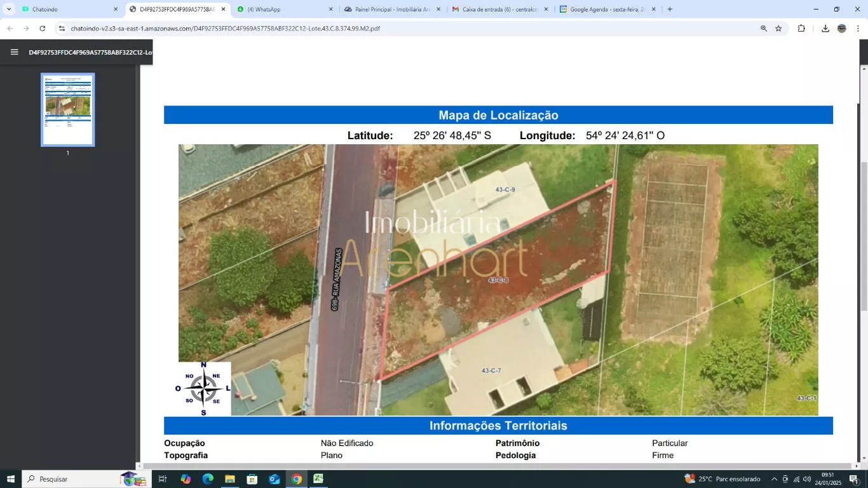Screen dimensions: 868x488
Task: Open the weather widget showing 25°C
Action: click(722, 478)
